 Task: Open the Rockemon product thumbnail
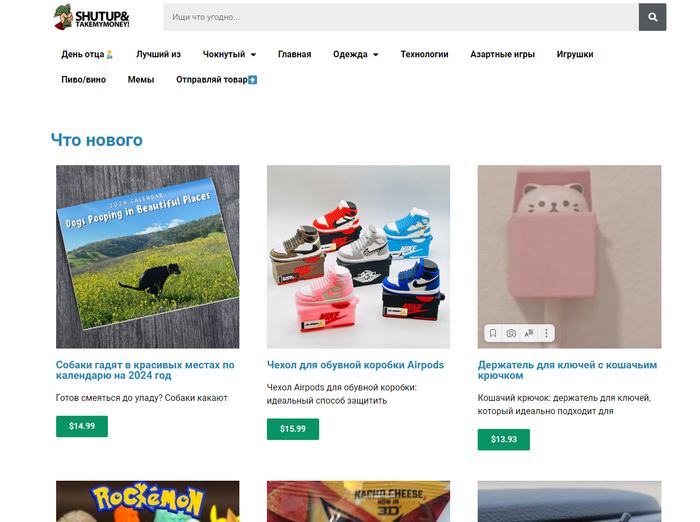[x=147, y=501]
